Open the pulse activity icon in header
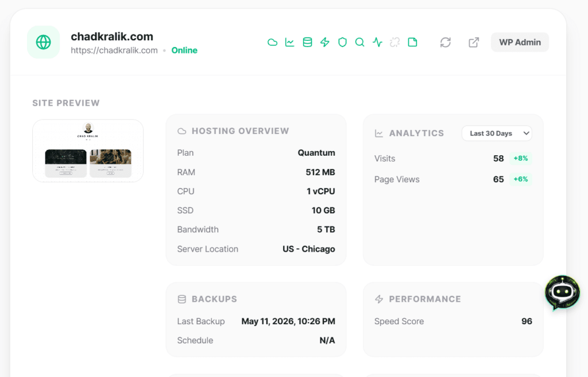 point(377,43)
